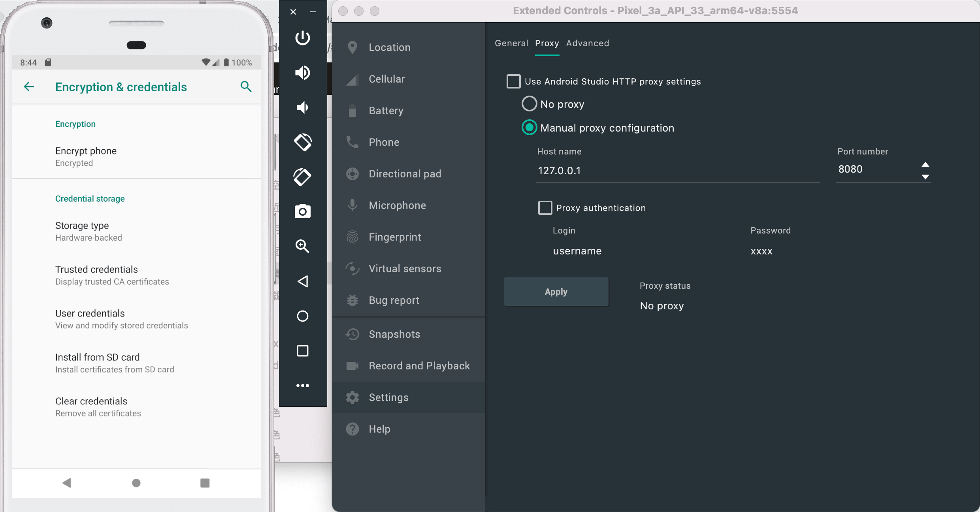Viewport: 980px width, 512px height.
Task: Switch to the General settings tab
Action: pos(511,43)
